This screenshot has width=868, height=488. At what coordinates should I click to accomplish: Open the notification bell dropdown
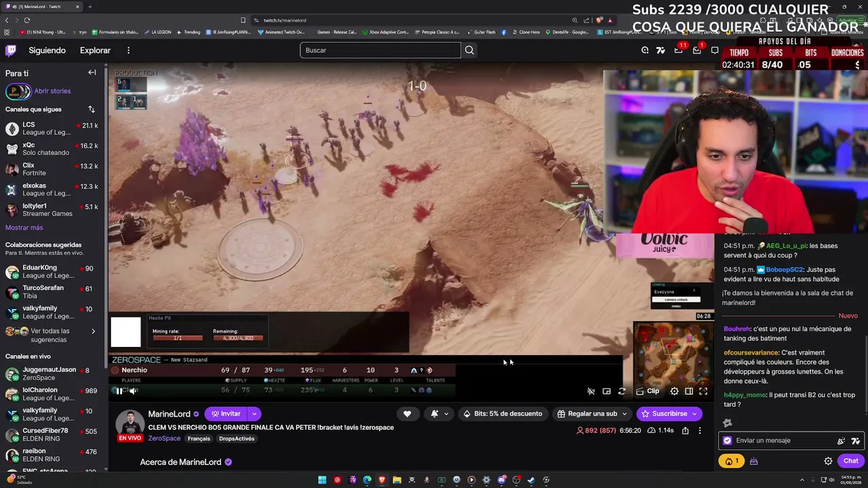439,413
